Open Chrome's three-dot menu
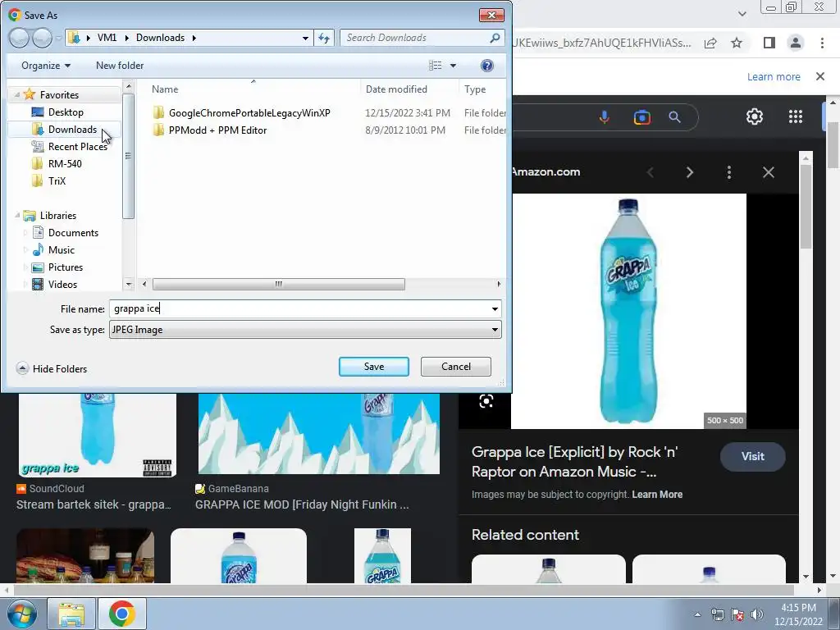 coord(822,43)
